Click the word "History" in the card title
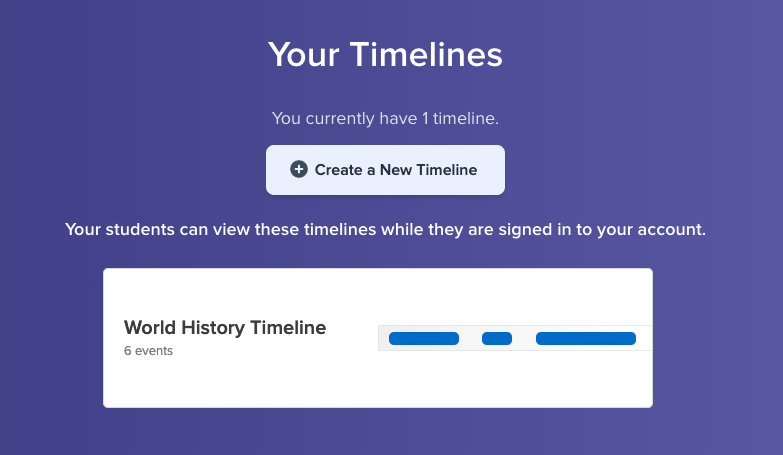Image resolution: width=783 pixels, height=455 pixels. tap(213, 328)
